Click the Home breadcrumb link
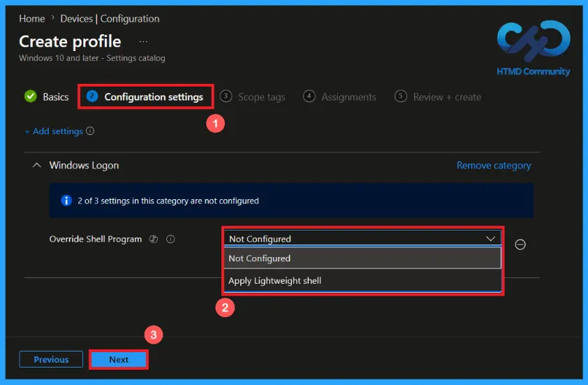Image resolution: width=588 pixels, height=385 pixels. (32, 19)
